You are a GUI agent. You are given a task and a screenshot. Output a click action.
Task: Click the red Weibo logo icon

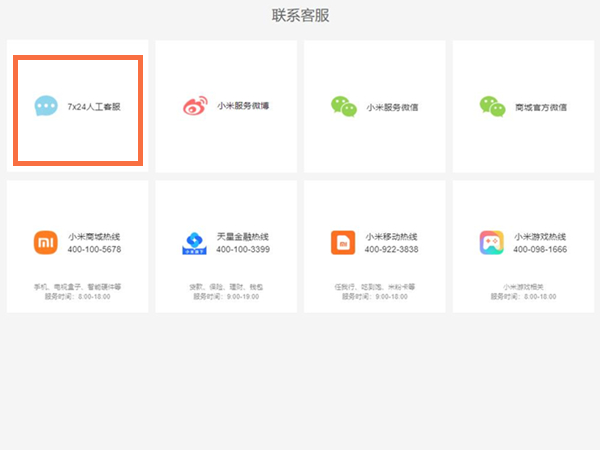coord(195,106)
